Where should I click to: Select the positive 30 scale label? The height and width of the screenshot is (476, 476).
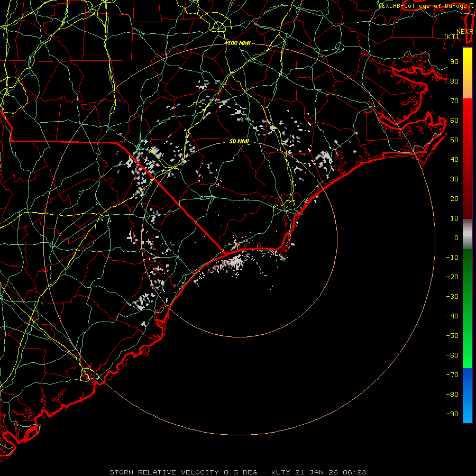[454, 179]
